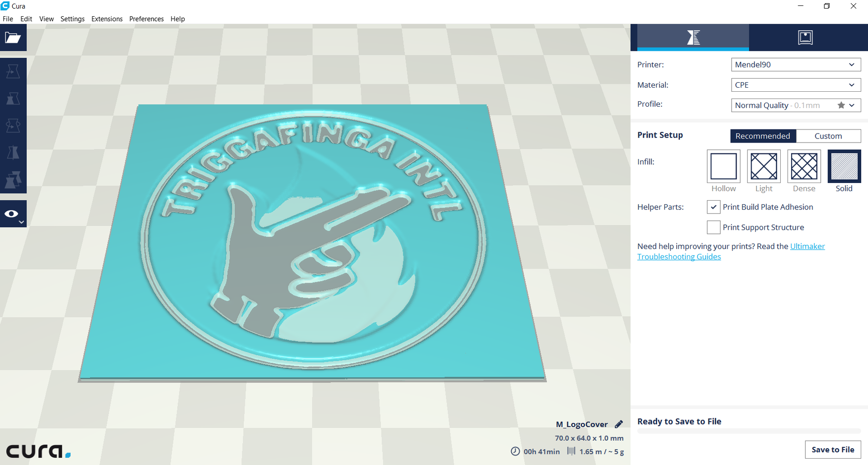
Task: Select the Hollow infill option
Action: tap(723, 166)
